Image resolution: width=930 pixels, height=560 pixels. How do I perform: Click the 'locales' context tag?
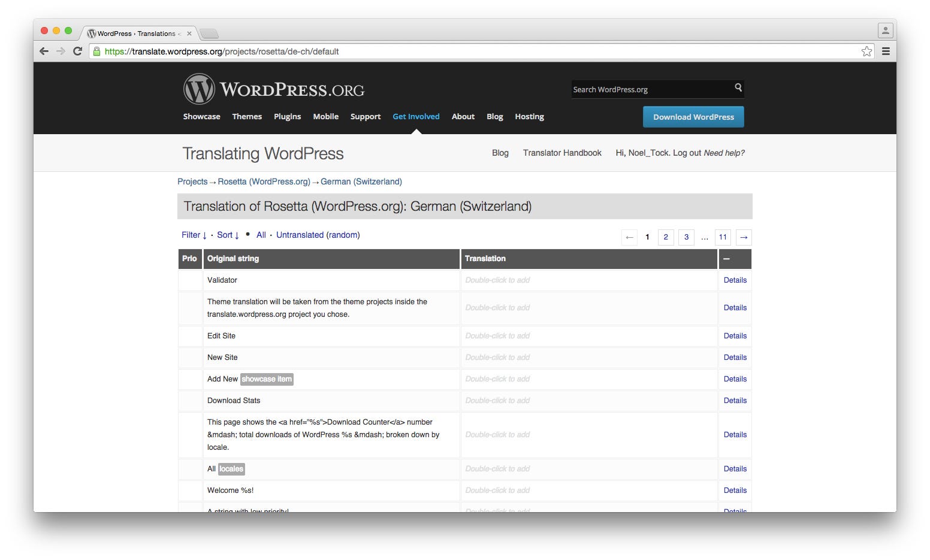coord(231,469)
